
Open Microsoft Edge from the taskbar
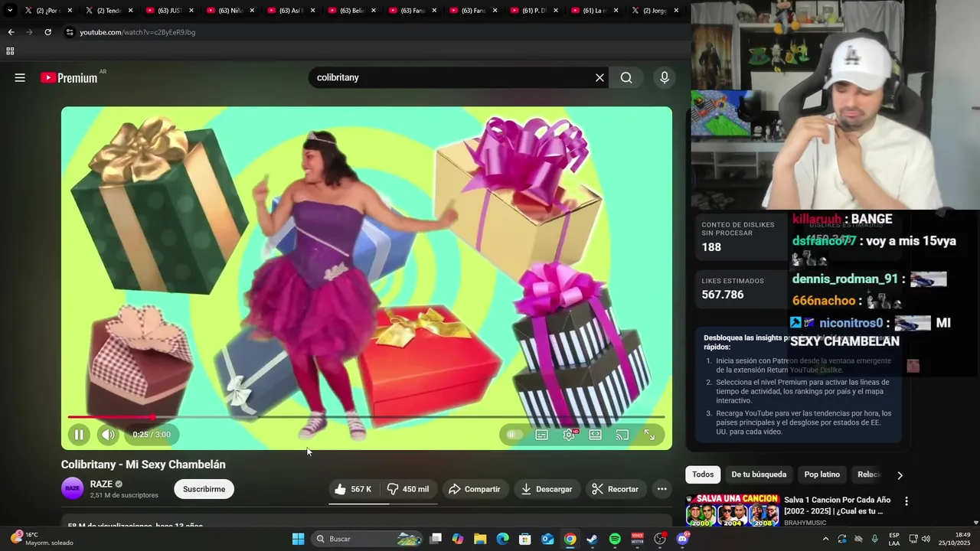point(502,539)
